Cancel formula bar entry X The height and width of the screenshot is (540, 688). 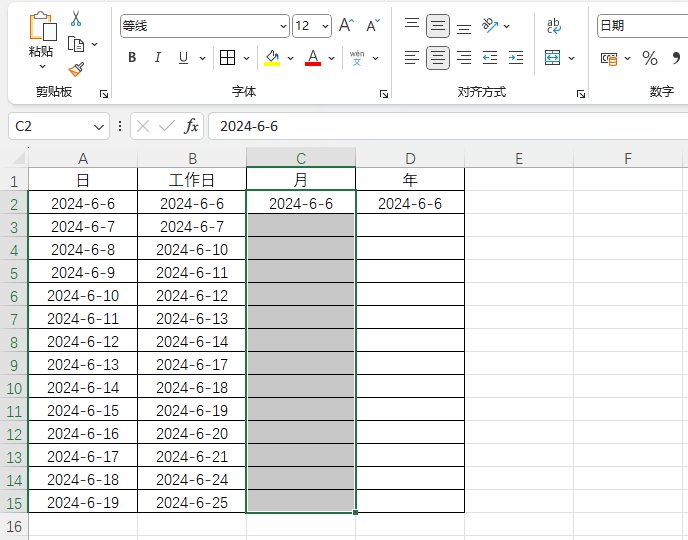(x=143, y=126)
